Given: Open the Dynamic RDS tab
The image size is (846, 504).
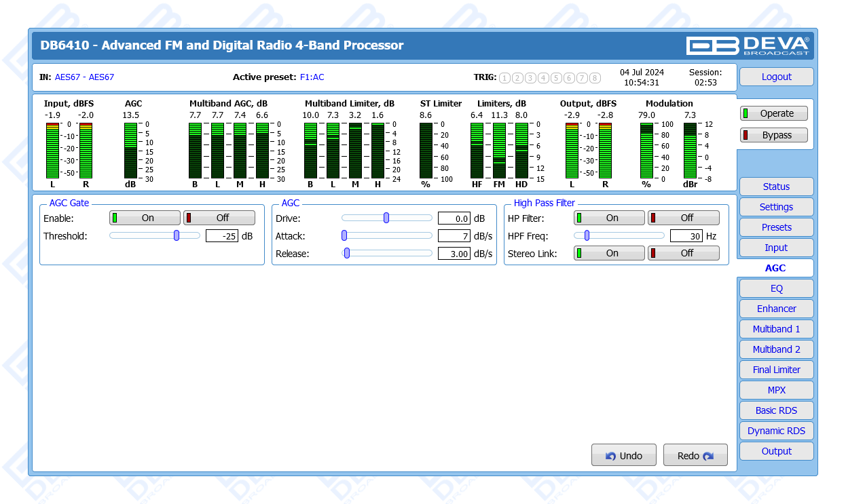Looking at the screenshot, I should (776, 431).
